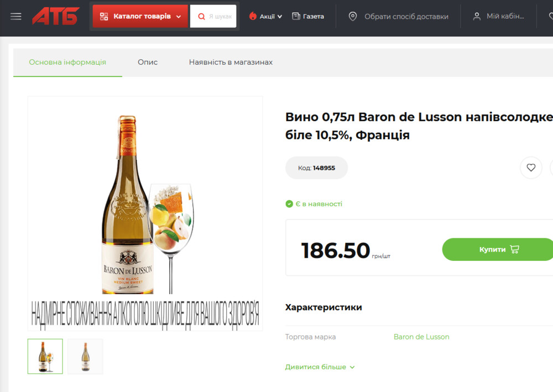
Task: Open the Baron de Lusson brand link
Action: 421,337
